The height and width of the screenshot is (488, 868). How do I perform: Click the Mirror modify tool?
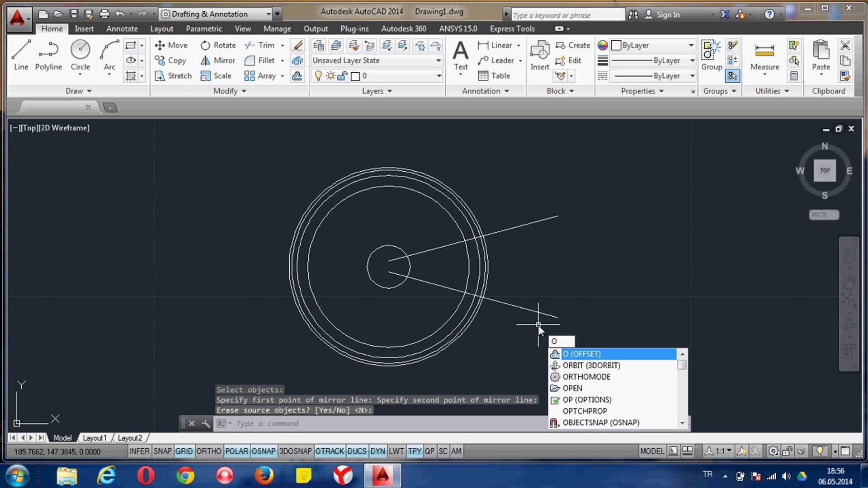pyautogui.click(x=218, y=60)
